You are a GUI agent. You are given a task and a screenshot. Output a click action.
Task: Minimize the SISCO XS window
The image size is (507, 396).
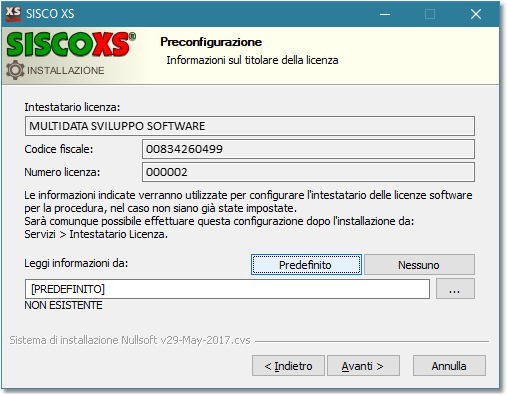pos(385,14)
